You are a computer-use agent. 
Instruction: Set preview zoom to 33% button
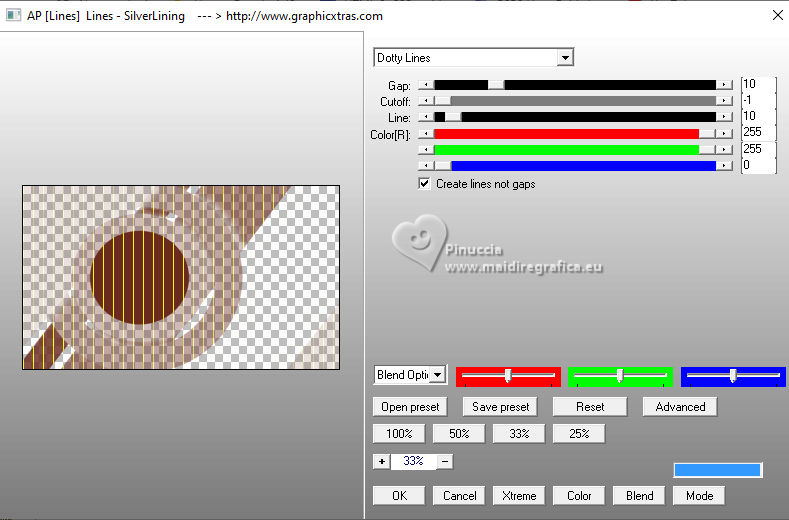pyautogui.click(x=519, y=433)
